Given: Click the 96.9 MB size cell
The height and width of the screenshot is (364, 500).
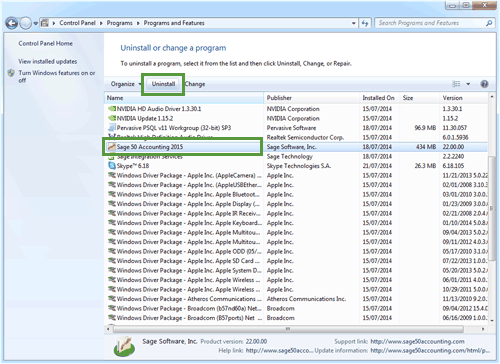Looking at the screenshot, I should click(x=425, y=128).
